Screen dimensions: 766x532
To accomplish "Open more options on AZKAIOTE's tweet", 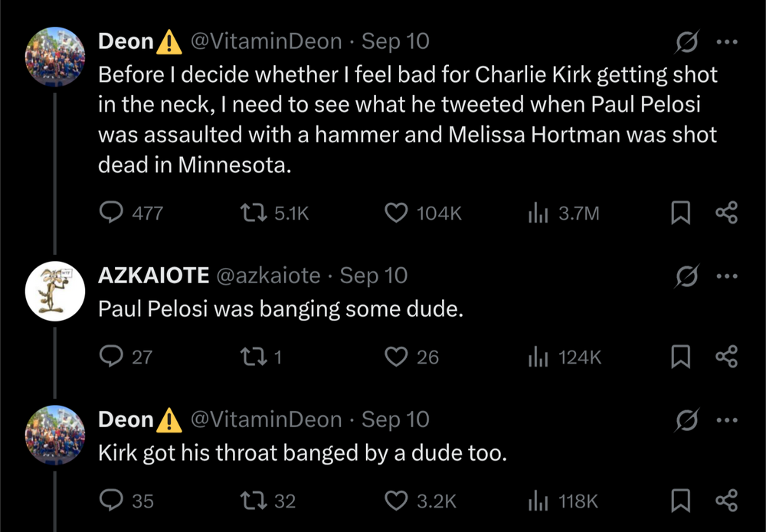I will (726, 276).
